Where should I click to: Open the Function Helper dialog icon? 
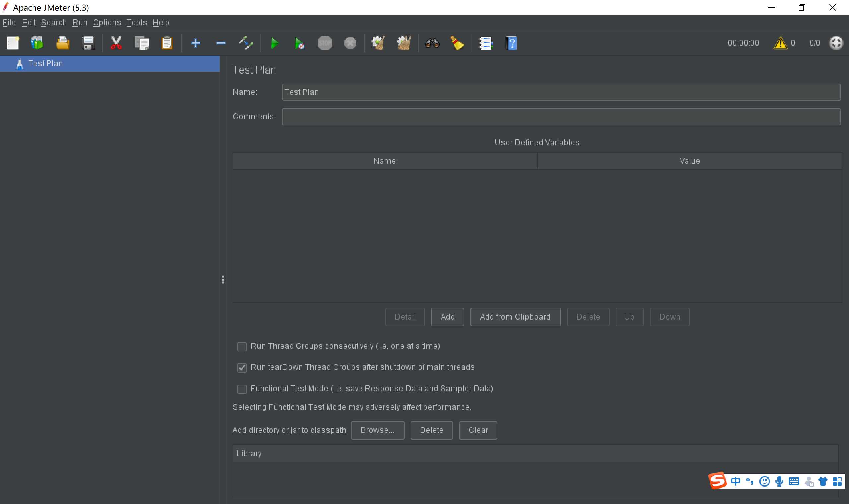486,43
